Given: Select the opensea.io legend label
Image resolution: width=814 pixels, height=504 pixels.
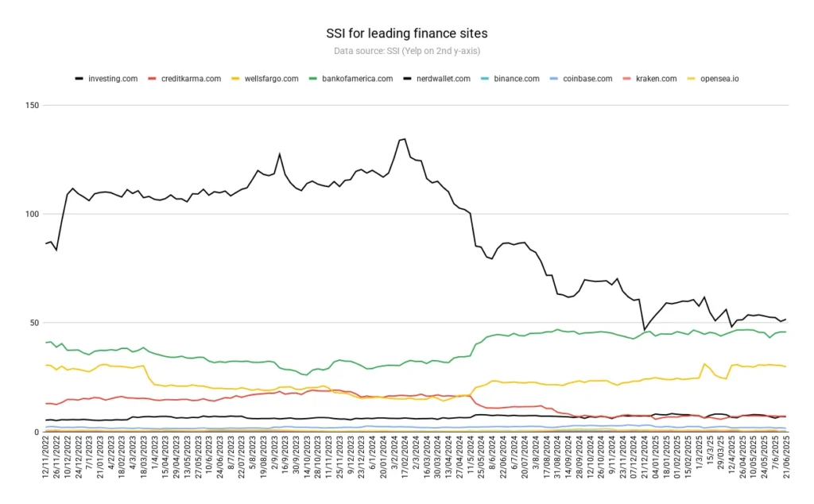Looking at the screenshot, I should point(719,79).
